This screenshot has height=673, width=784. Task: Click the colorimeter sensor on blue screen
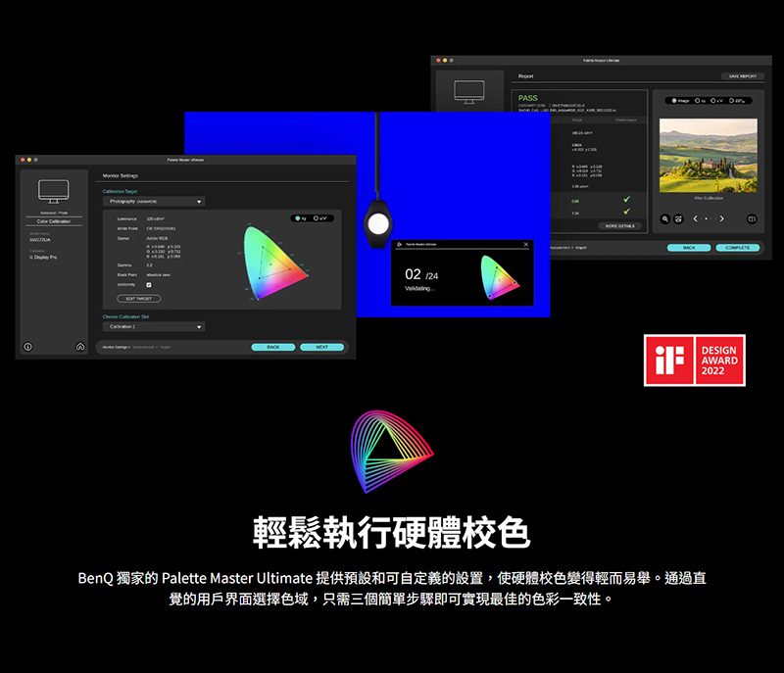[378, 223]
